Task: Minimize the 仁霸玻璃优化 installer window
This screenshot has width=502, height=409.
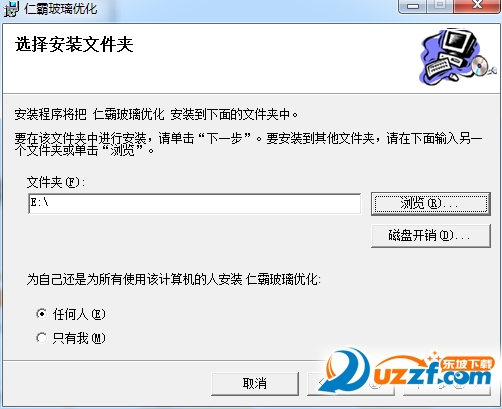Action: tap(413, 6)
